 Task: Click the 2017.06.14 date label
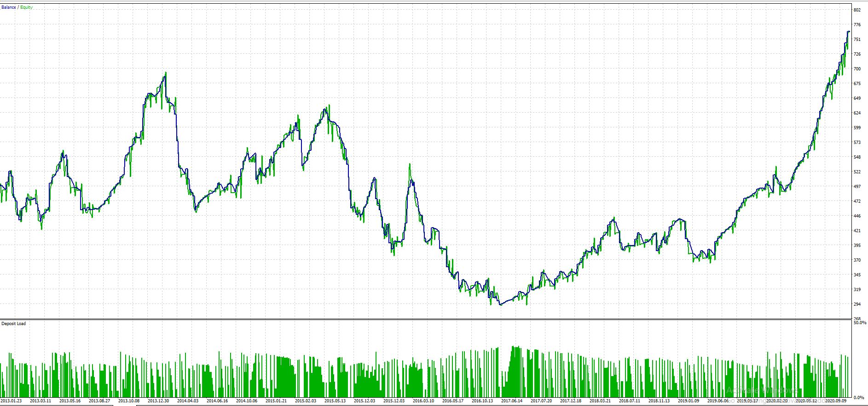pyautogui.click(x=512, y=401)
